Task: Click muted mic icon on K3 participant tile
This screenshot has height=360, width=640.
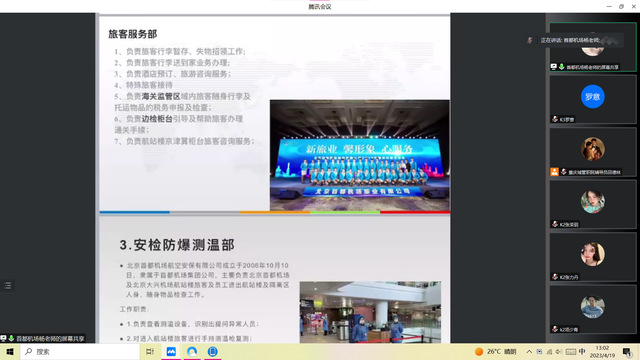Action: [x=555, y=119]
